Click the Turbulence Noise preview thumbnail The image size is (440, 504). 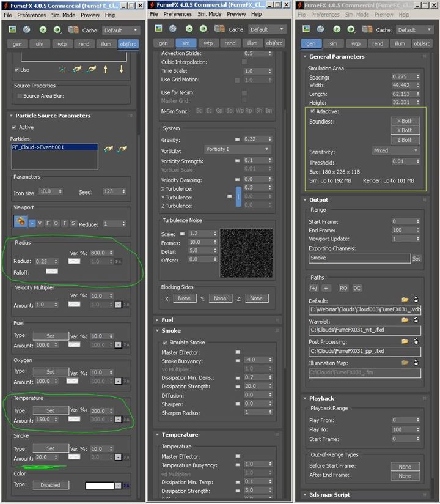[246, 253]
